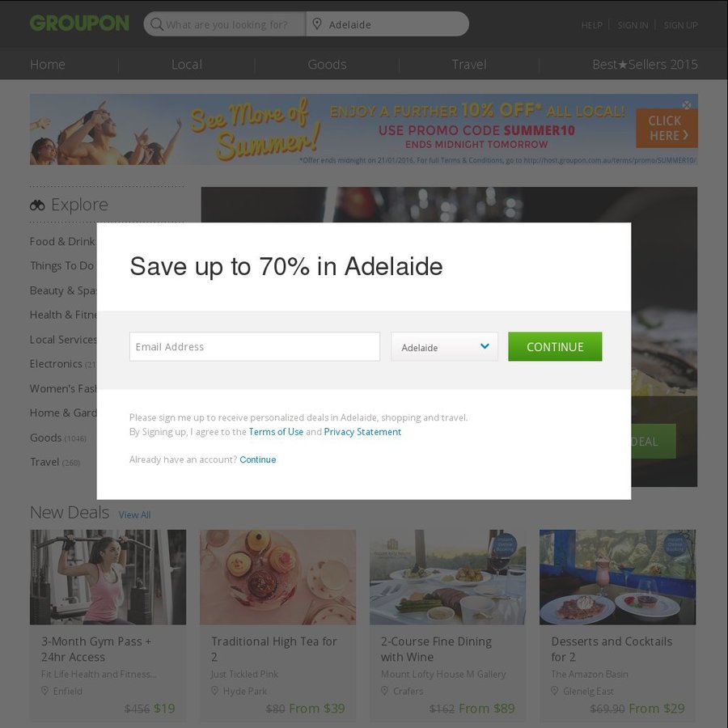Click the Email Address field
Screen dimensions: 728x728
[x=255, y=347]
